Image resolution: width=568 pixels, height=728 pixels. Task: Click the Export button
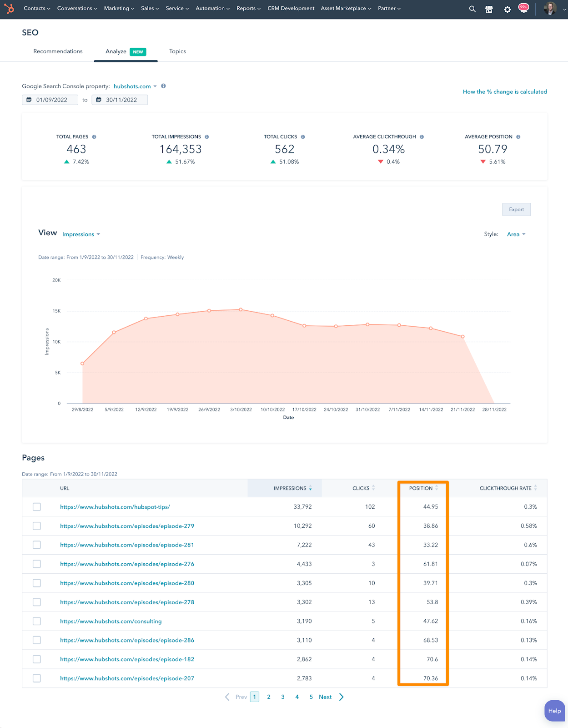[517, 210]
